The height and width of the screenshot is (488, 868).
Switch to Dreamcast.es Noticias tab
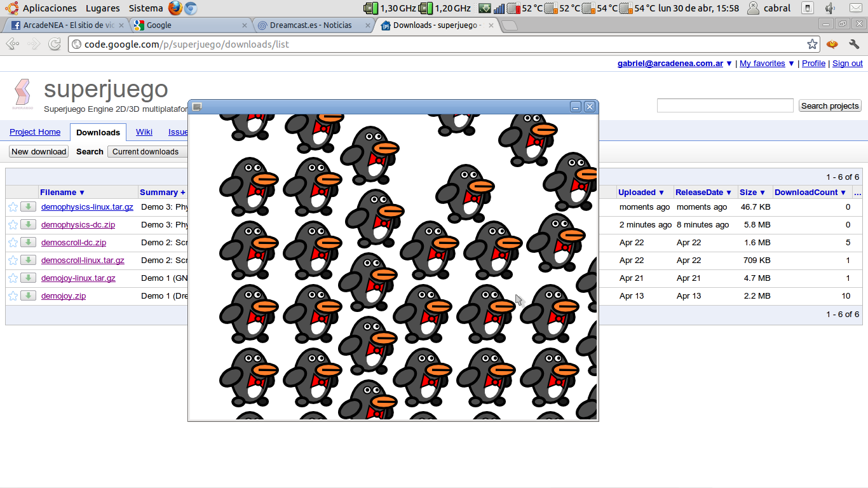tap(314, 25)
